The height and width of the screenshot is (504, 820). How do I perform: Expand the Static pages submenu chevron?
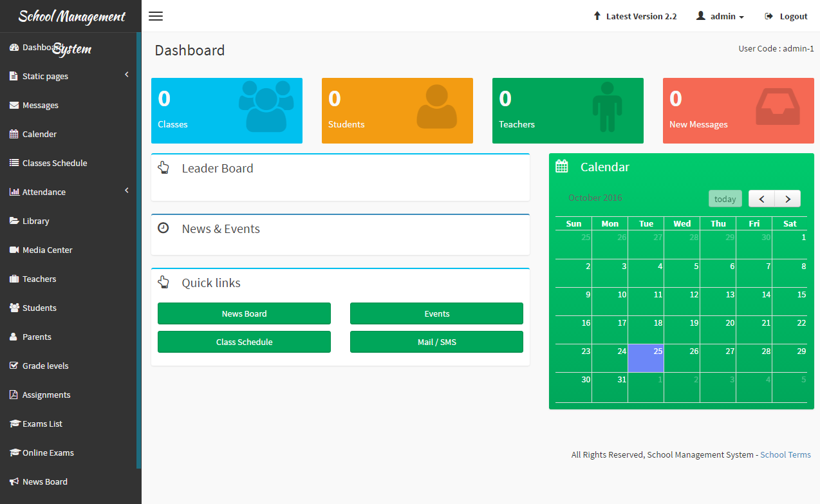(x=127, y=75)
